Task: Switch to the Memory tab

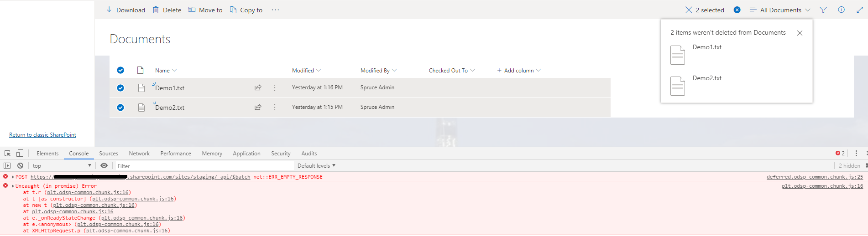Action: click(x=212, y=154)
